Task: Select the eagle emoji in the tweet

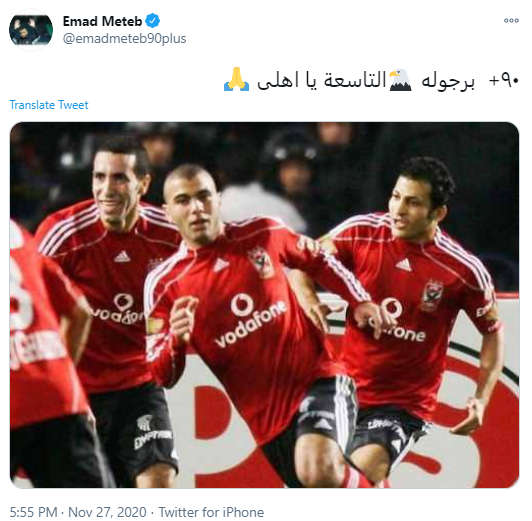Action: (x=400, y=80)
